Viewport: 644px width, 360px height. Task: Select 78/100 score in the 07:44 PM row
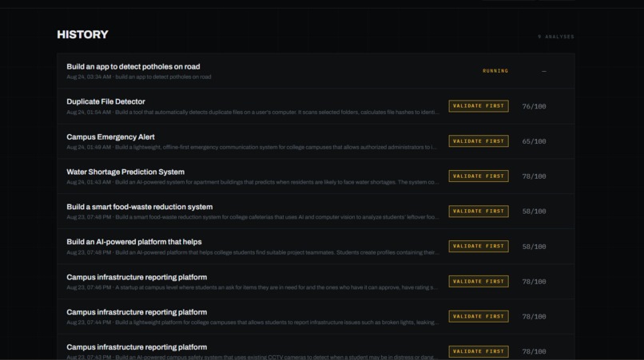(534, 316)
